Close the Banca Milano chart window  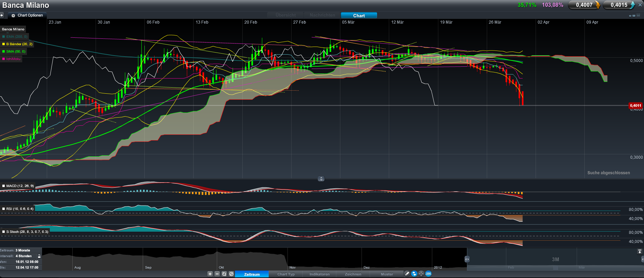pos(640,5)
